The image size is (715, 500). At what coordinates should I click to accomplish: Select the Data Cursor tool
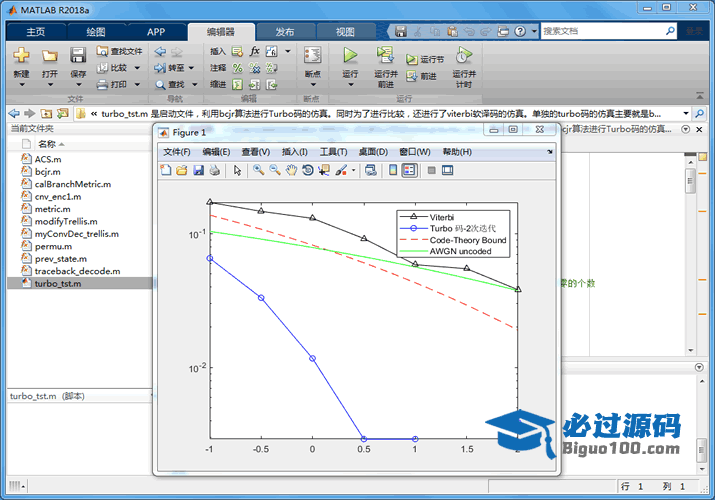(324, 170)
